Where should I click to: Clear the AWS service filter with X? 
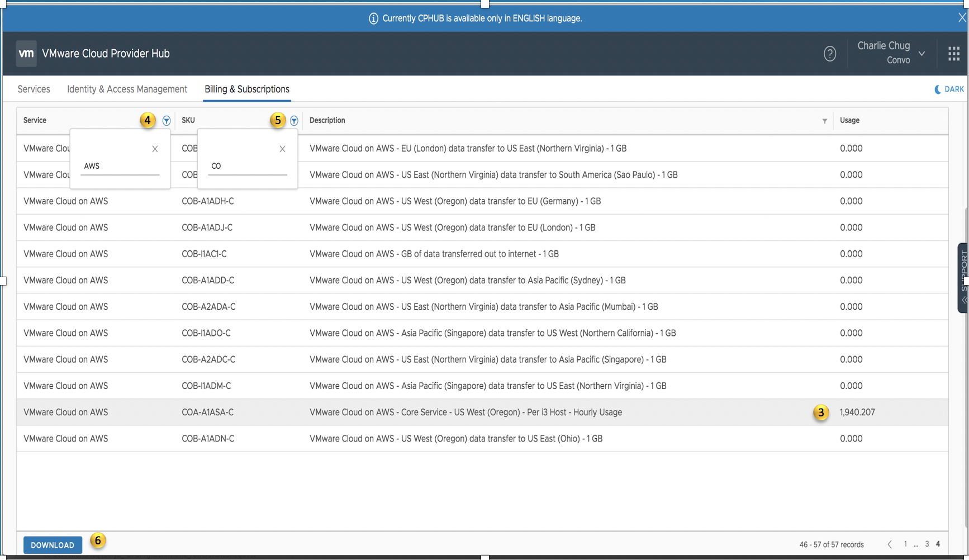[x=155, y=149]
